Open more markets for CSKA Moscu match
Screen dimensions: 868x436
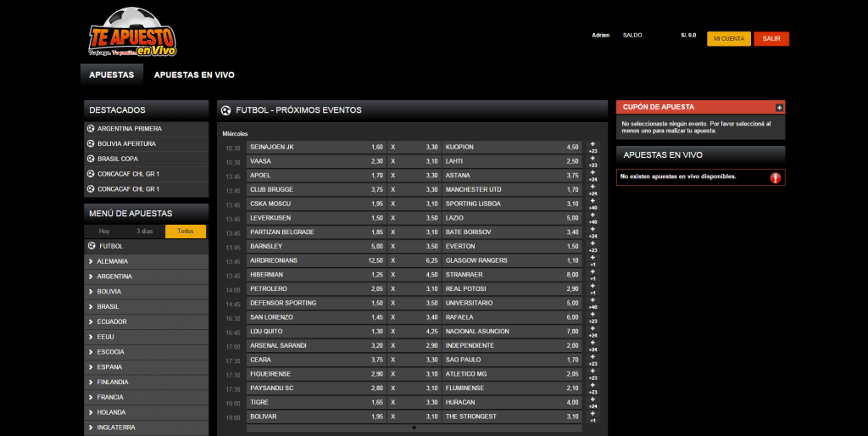click(593, 204)
